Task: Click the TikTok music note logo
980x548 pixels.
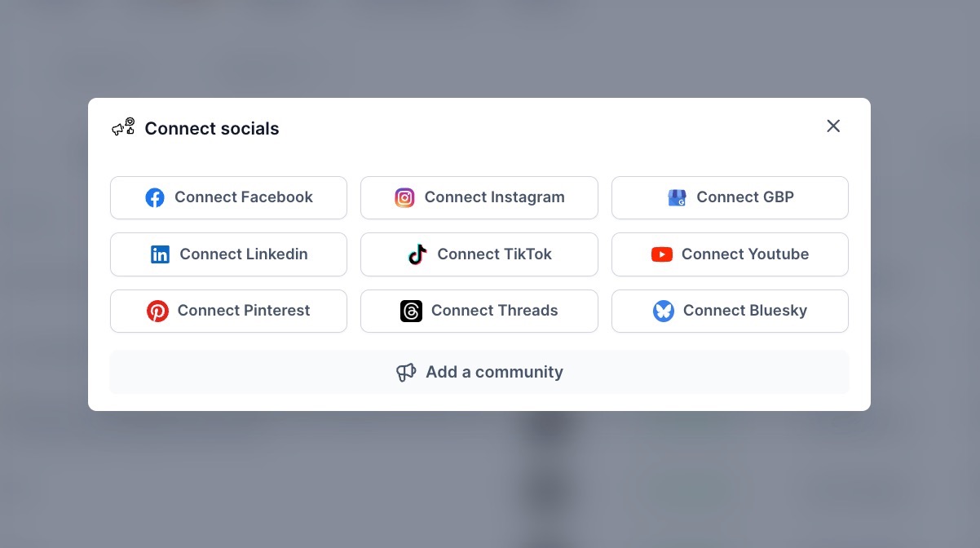Action: (x=417, y=254)
